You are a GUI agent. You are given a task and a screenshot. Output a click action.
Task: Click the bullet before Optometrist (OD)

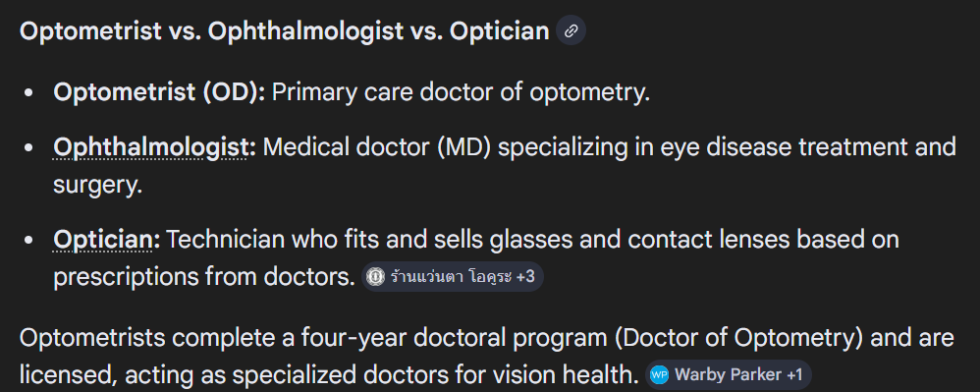point(28,92)
